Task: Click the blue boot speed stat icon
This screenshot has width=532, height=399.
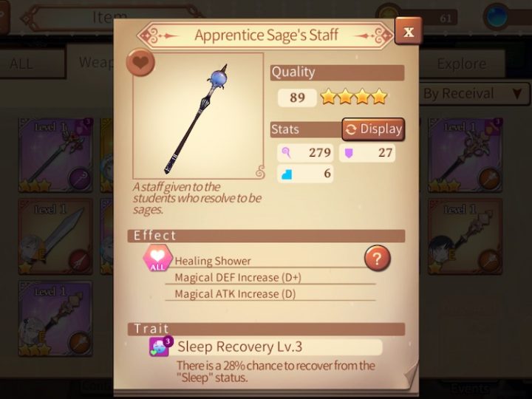Action: [287, 174]
